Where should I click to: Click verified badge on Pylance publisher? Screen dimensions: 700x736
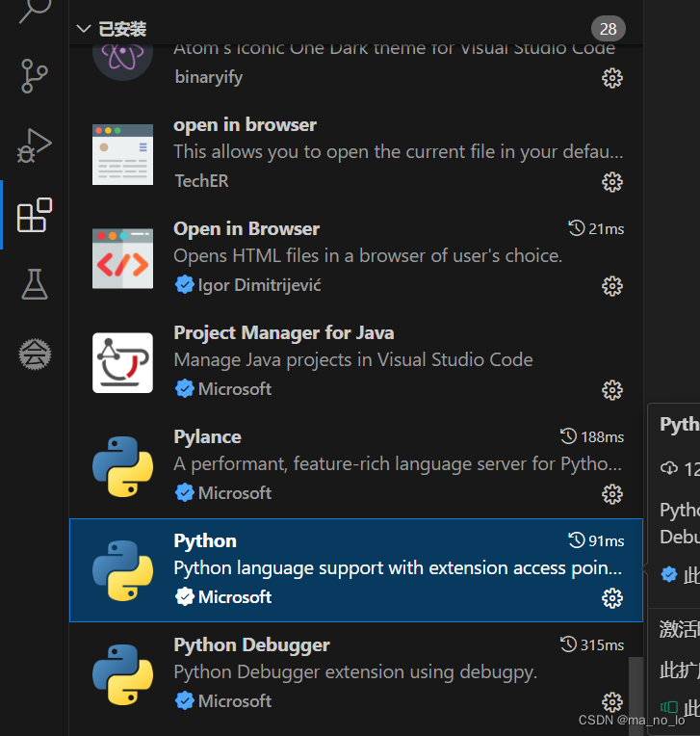click(x=184, y=493)
